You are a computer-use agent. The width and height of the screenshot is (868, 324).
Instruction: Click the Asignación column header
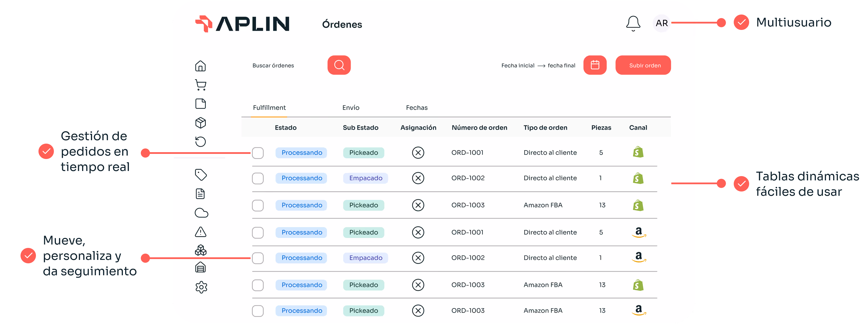(418, 128)
